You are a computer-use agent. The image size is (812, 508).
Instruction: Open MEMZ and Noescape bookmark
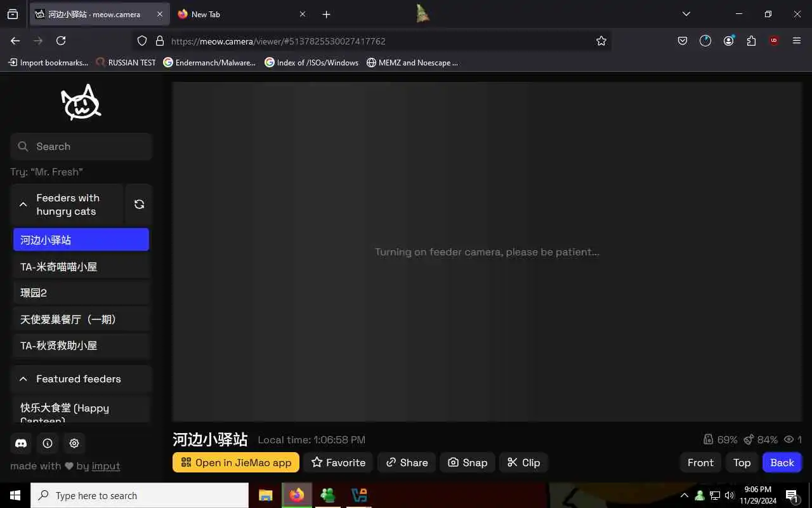(412, 62)
